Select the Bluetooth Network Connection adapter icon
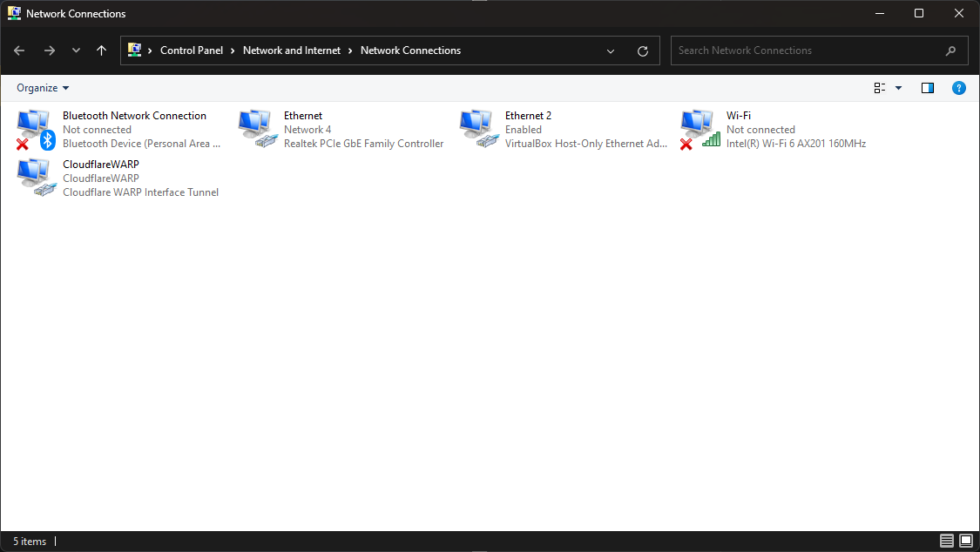The width and height of the screenshot is (980, 552). click(36, 130)
